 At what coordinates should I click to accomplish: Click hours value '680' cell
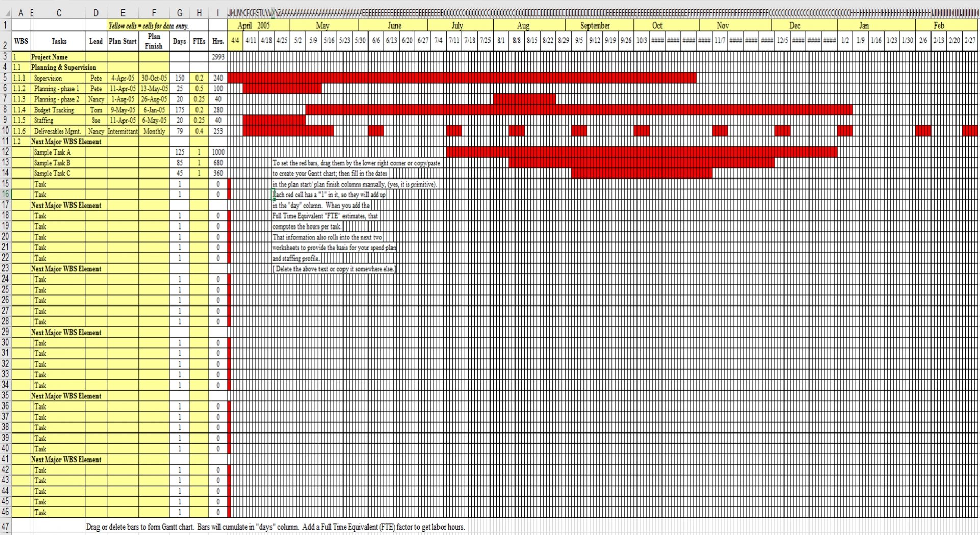[x=218, y=163]
